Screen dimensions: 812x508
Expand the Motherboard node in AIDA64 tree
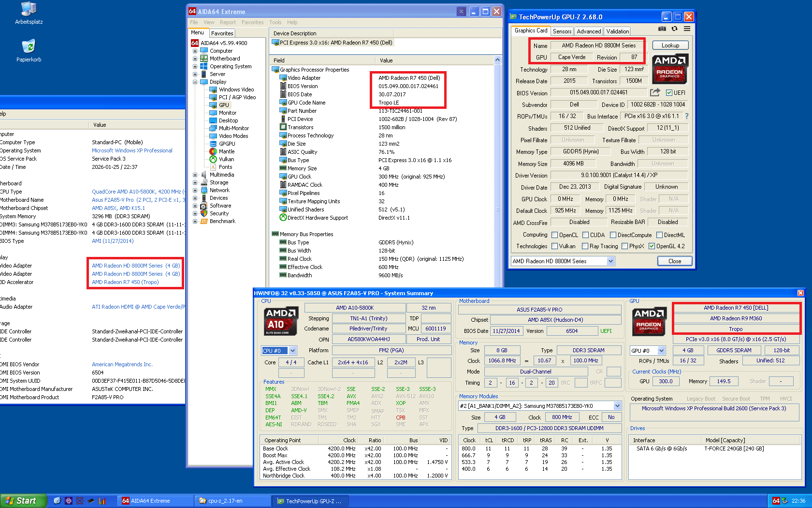195,59
